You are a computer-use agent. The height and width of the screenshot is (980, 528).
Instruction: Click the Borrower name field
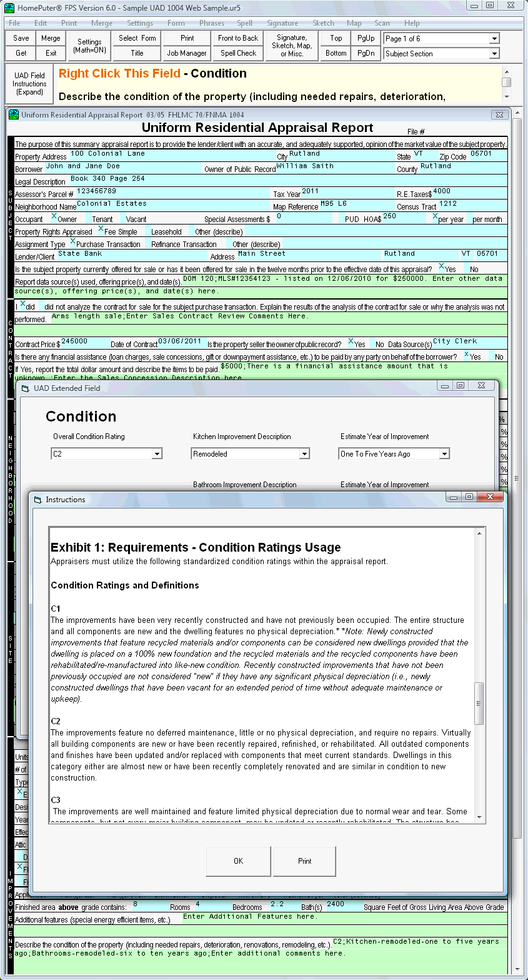click(124, 167)
